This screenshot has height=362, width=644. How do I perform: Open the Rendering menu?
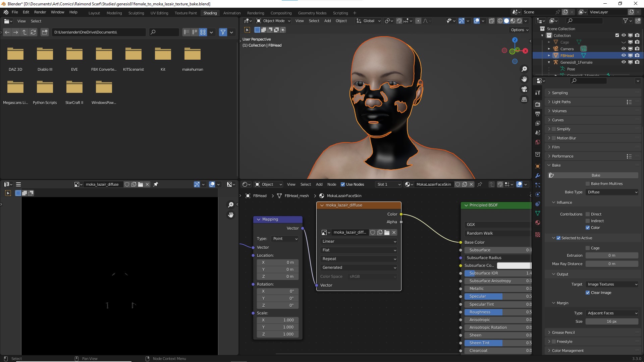(x=256, y=13)
